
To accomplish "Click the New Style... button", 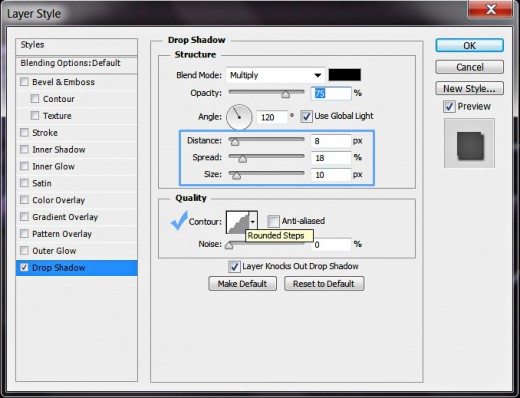I will (x=469, y=88).
